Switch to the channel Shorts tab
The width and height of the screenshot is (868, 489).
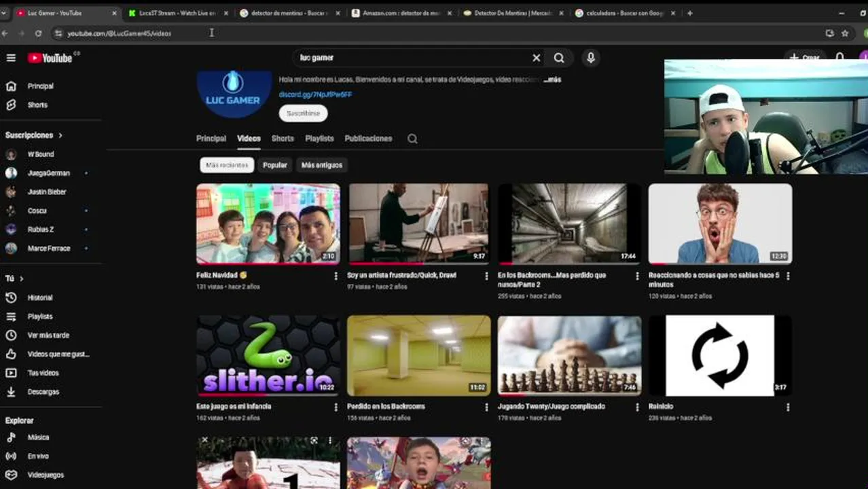point(283,139)
